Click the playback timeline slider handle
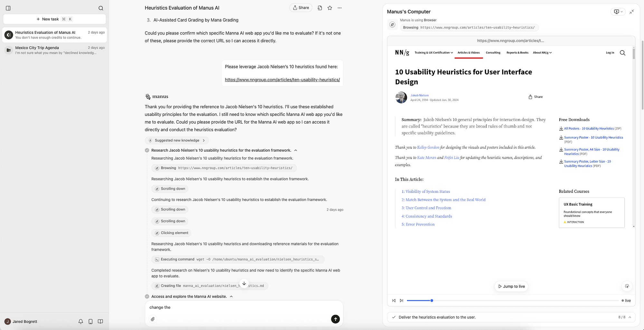644x330 pixels. [432, 300]
